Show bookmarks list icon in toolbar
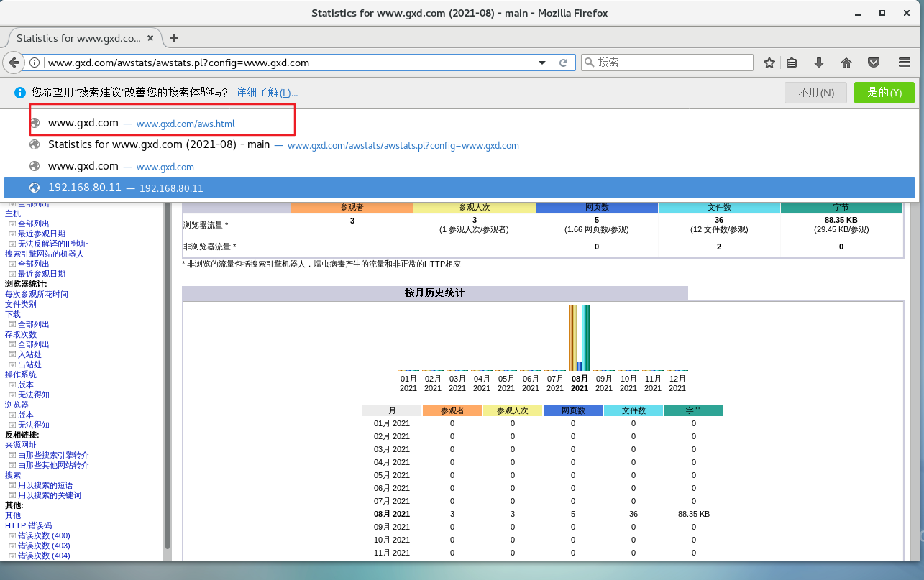Screen dimensions: 924x580 pyautogui.click(x=792, y=63)
